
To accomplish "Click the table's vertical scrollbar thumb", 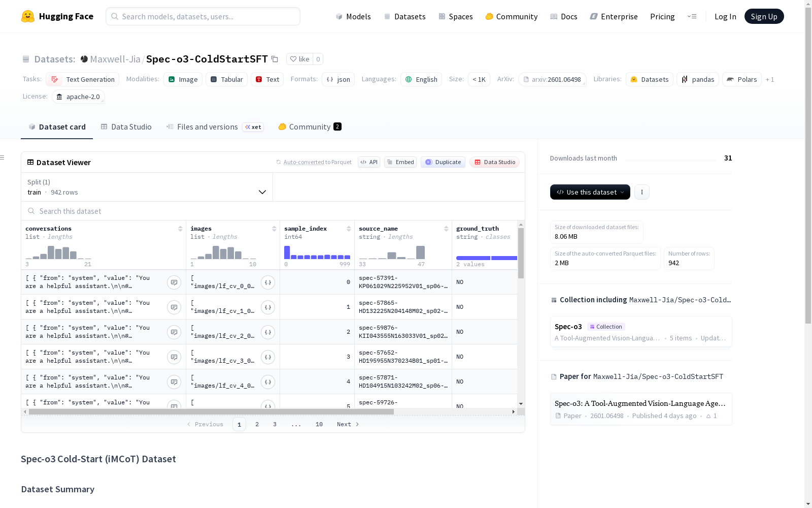I will point(521,253).
